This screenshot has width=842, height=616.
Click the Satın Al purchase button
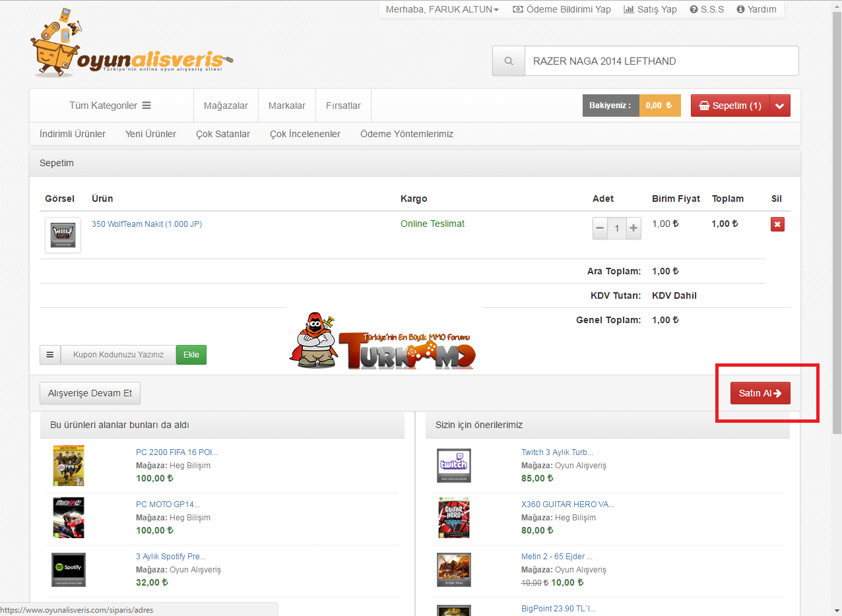[x=760, y=393]
